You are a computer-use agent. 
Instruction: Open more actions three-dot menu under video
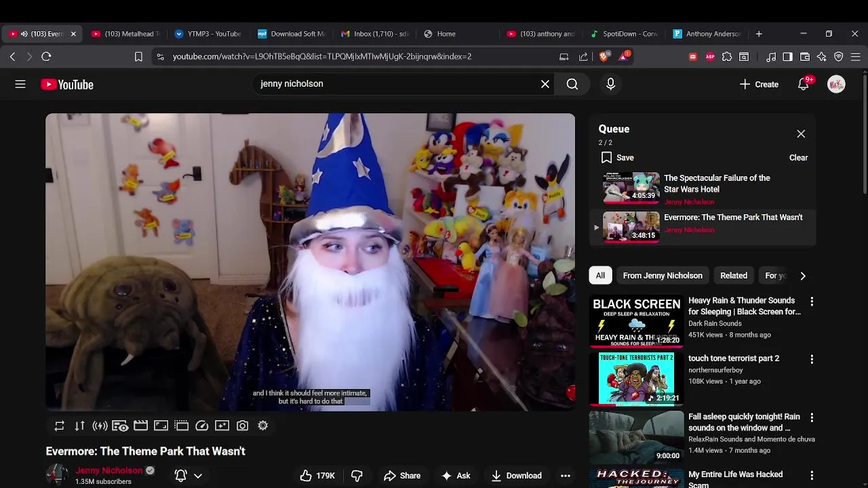(x=566, y=476)
